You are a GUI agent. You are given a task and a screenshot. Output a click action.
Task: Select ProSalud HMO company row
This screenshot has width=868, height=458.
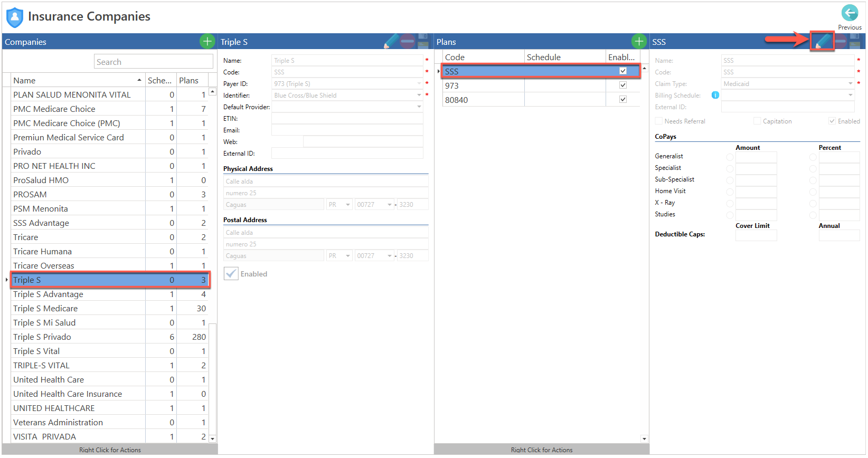(x=110, y=180)
